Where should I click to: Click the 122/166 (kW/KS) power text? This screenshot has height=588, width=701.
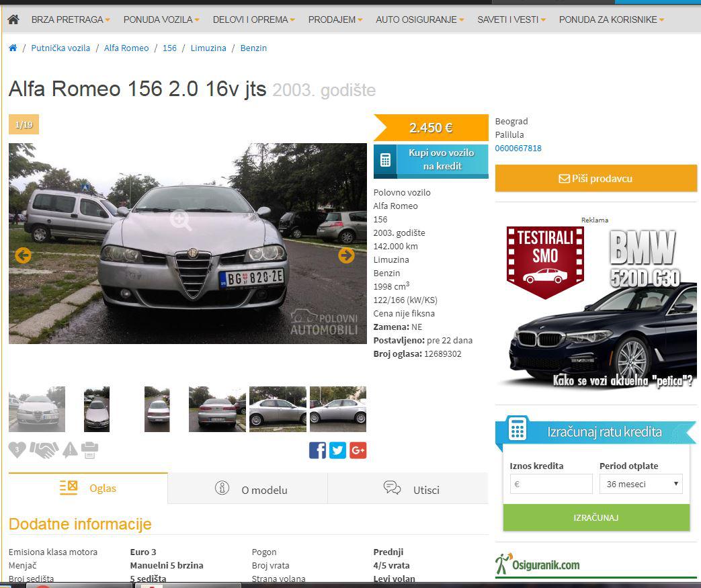click(x=405, y=300)
